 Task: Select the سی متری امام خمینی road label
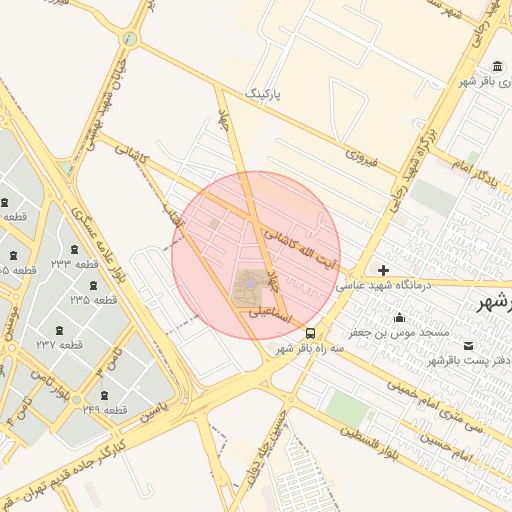(435, 407)
